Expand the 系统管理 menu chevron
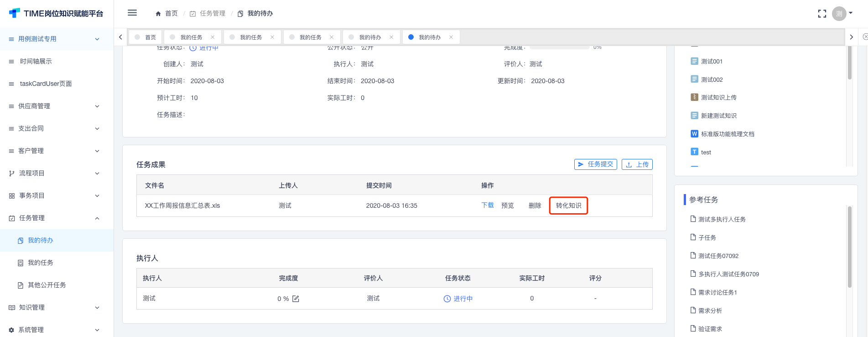 click(x=97, y=330)
